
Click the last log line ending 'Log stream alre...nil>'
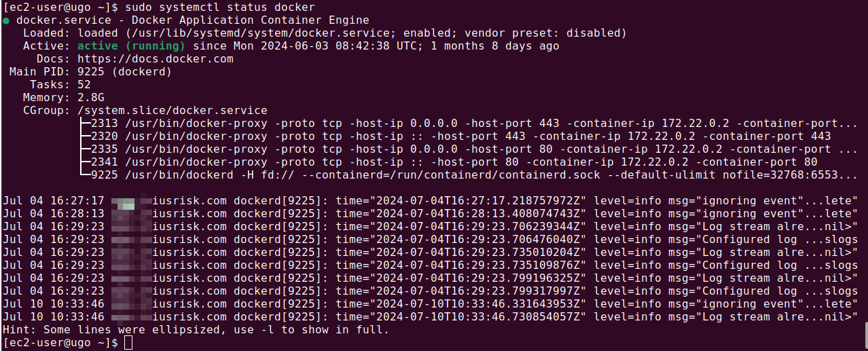pos(431,317)
